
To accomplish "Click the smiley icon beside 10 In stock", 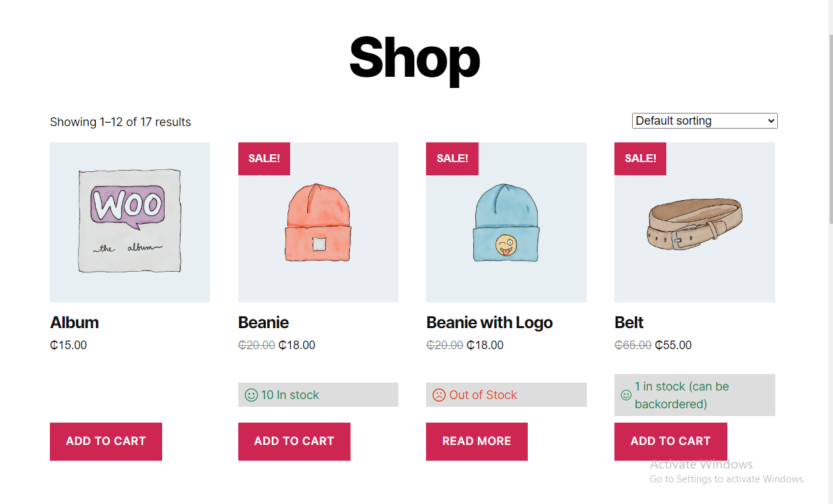I will click(251, 395).
